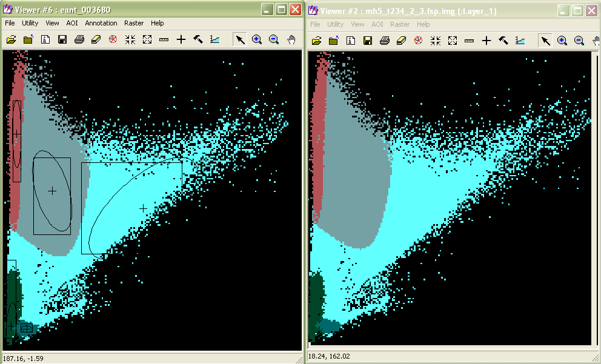Maximize Viewer #6 window
Image resolution: width=601 pixels, height=364 pixels.
[x=281, y=10]
